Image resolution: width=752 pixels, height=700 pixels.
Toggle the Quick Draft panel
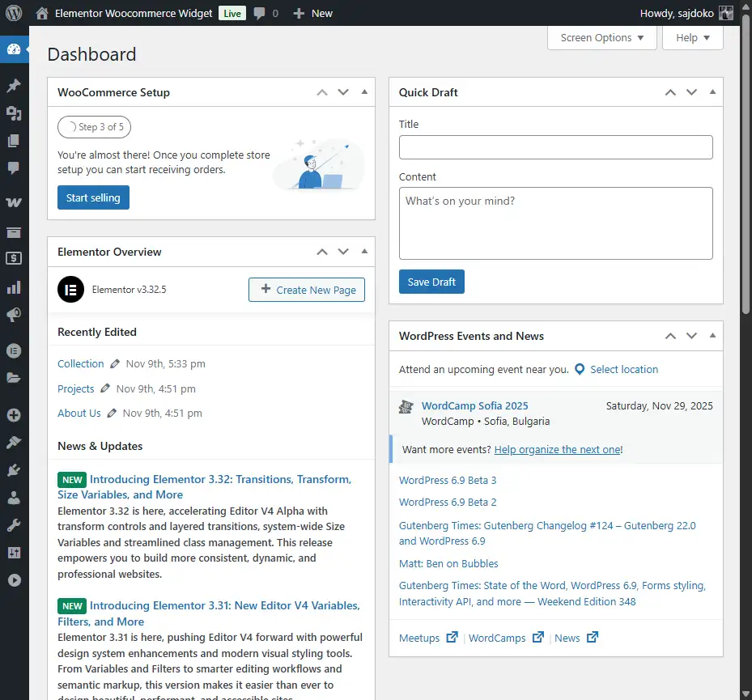pyautogui.click(x=712, y=92)
